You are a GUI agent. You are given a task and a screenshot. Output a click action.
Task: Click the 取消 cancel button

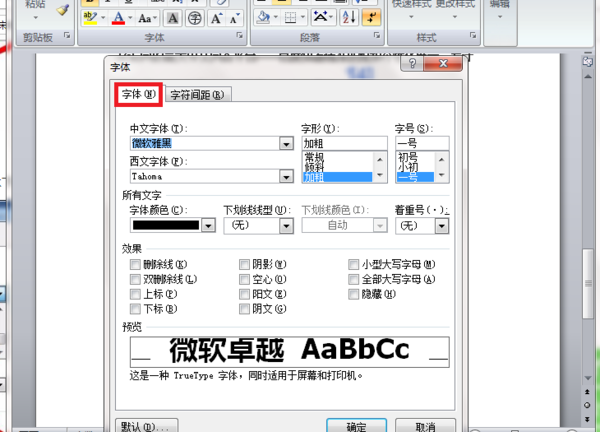(425, 426)
